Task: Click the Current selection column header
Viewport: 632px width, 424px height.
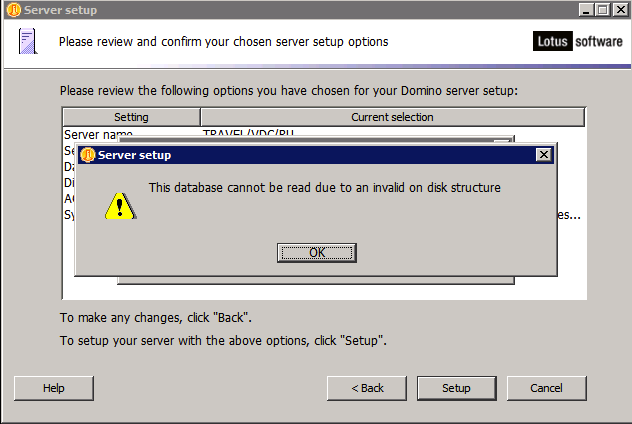Action: pyautogui.click(x=393, y=117)
